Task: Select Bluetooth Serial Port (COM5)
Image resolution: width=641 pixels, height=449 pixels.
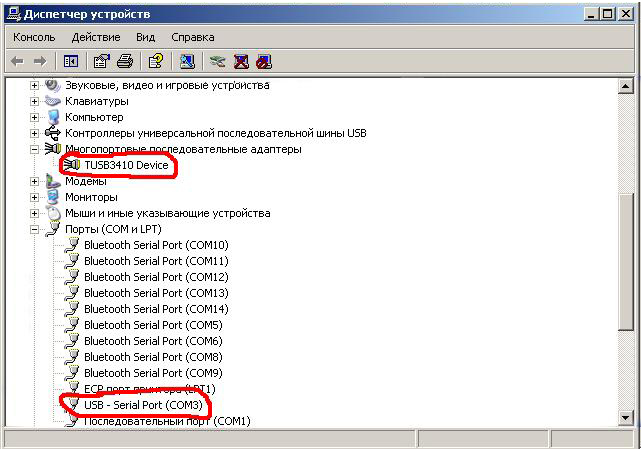Action: [153, 325]
